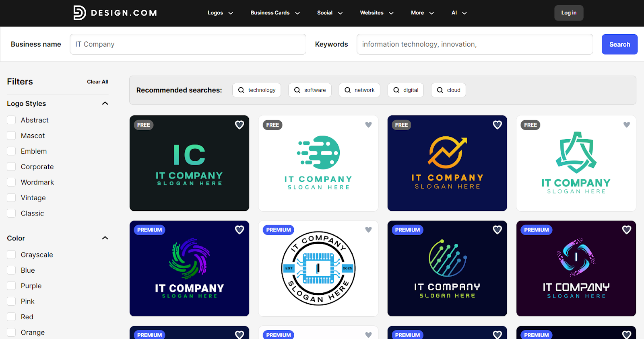
Task: Open the Logos navigation menu
Action: click(x=220, y=13)
